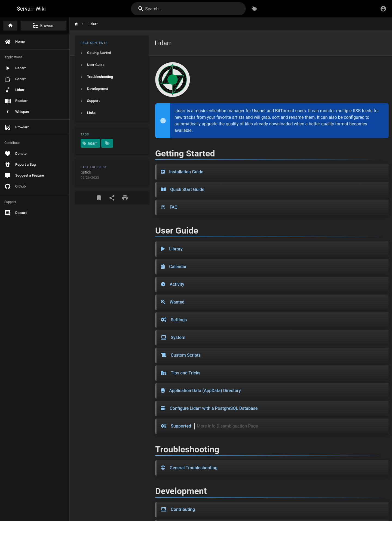The height and width of the screenshot is (545, 392).
Task: Open Custom Scripts link
Action: [185, 355]
